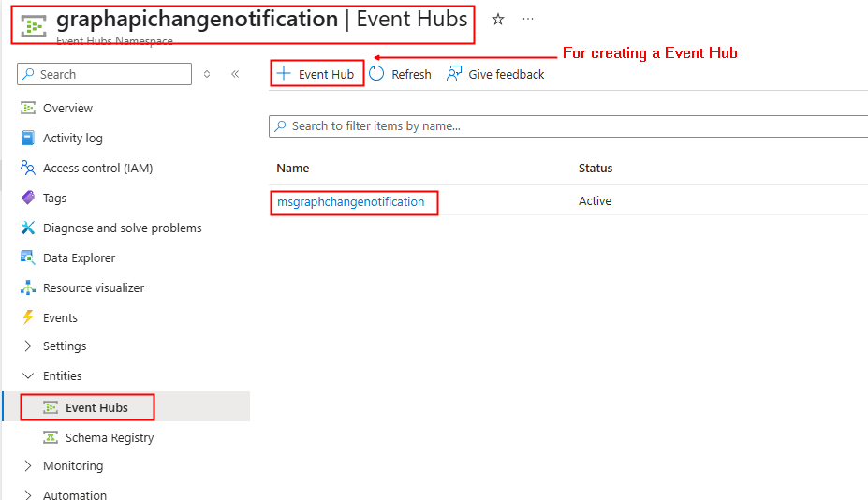Click the Refresh toolbar button

(401, 74)
